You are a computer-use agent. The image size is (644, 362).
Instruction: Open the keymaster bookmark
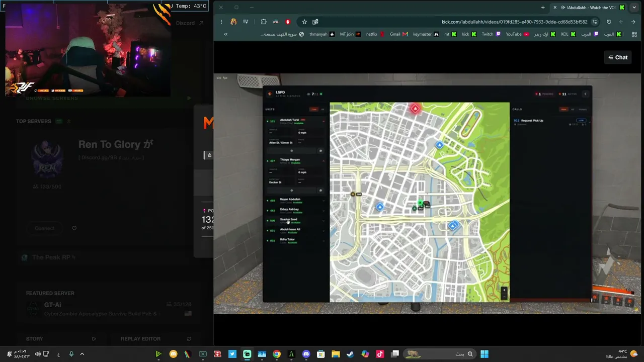[x=426, y=34]
